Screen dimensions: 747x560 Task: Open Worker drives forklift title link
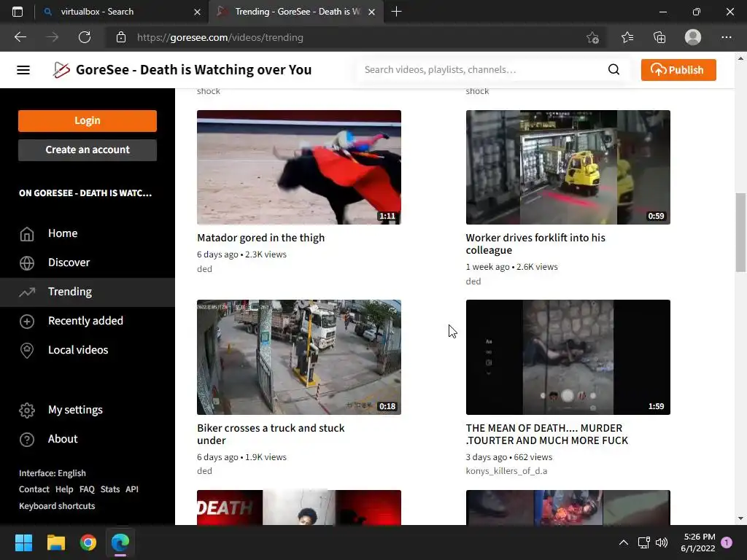535,244
